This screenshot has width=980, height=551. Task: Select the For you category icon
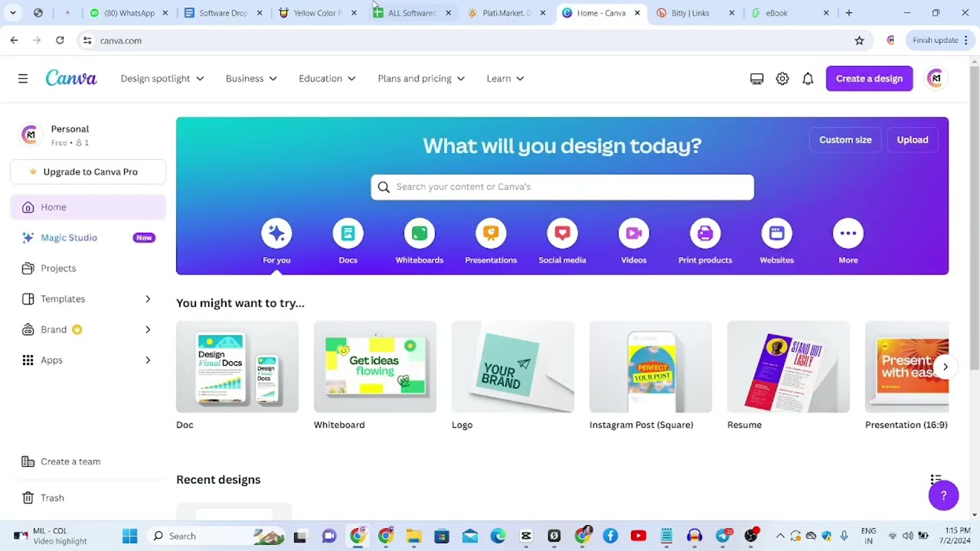click(276, 233)
